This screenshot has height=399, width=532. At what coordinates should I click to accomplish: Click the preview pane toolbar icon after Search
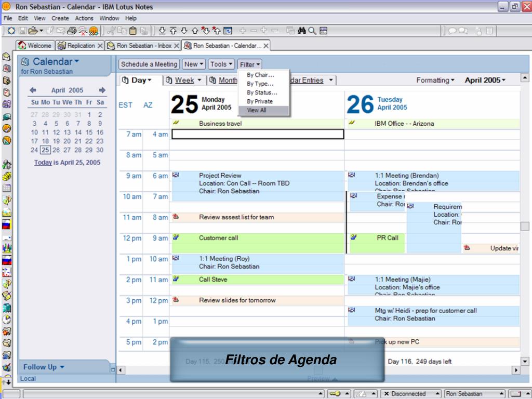pyautogui.click(x=323, y=31)
